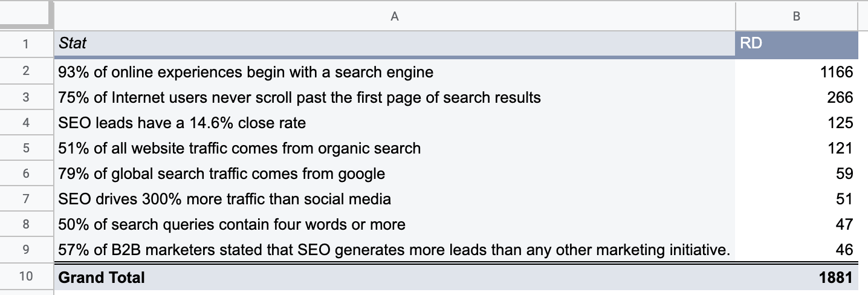Select the '57% of B2B marketers' cell
Viewport: 868px width, 295px height.
(x=394, y=250)
